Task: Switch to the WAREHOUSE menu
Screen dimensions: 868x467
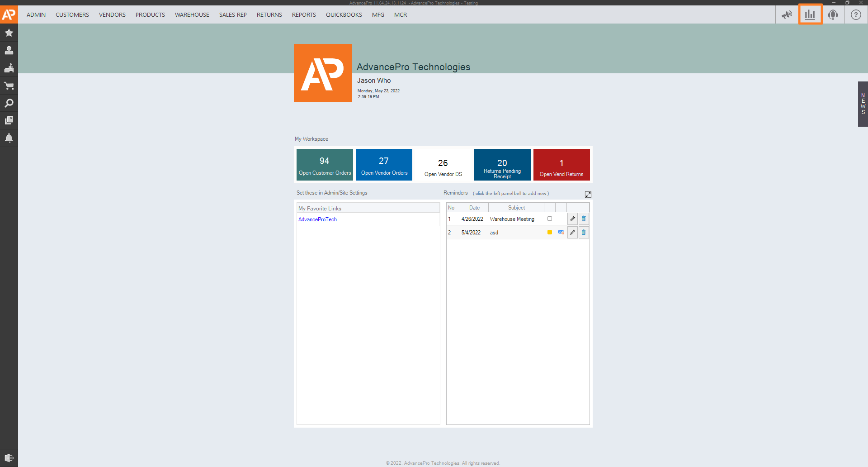Action: pyautogui.click(x=192, y=14)
